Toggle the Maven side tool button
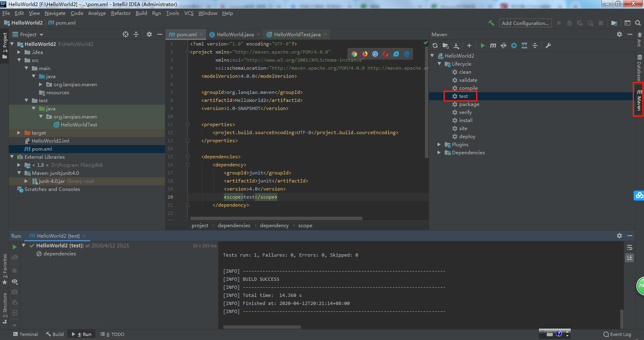The width and height of the screenshot is (644, 340). pyautogui.click(x=639, y=100)
